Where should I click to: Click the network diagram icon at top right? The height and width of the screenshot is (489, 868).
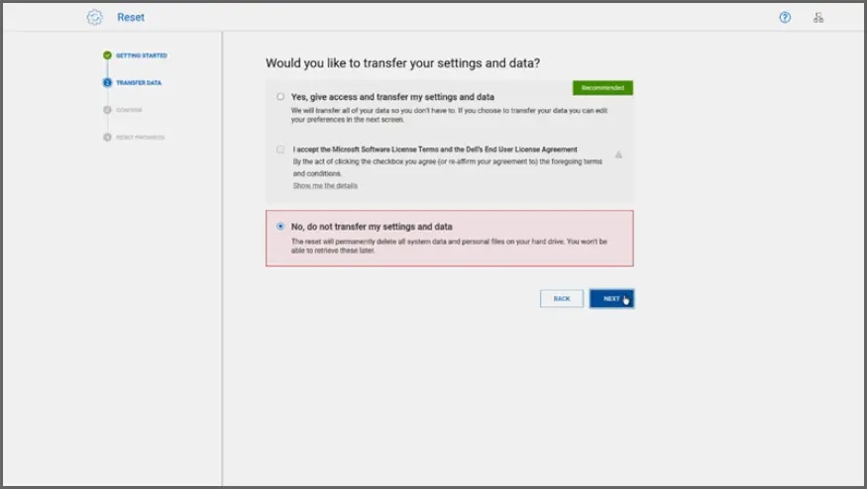818,17
